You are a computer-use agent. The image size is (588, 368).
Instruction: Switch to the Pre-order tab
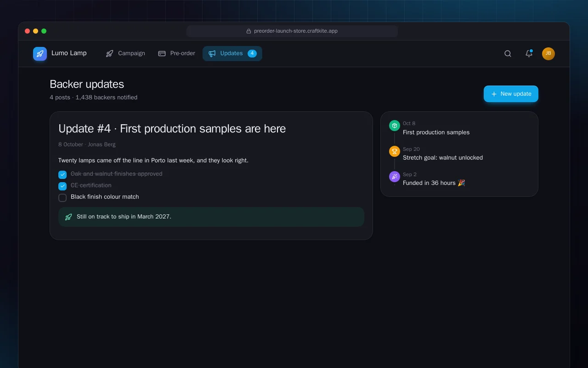pos(176,53)
